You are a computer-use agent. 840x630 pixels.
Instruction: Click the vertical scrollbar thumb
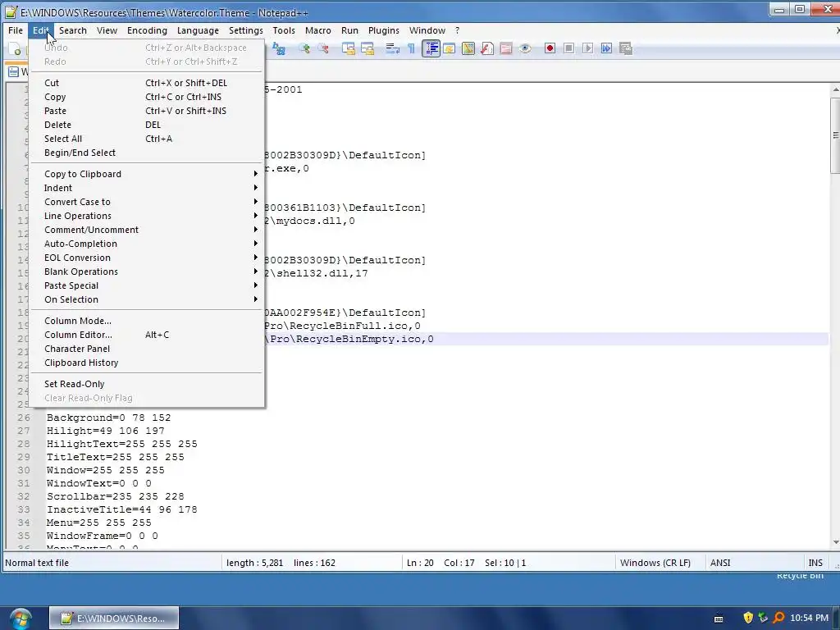pos(835,135)
